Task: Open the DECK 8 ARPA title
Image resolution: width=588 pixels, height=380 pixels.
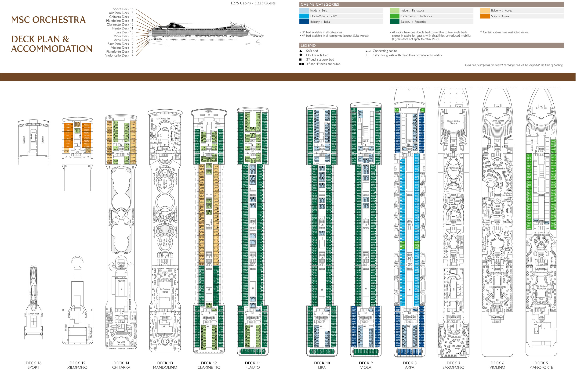Action: pyautogui.click(x=410, y=365)
